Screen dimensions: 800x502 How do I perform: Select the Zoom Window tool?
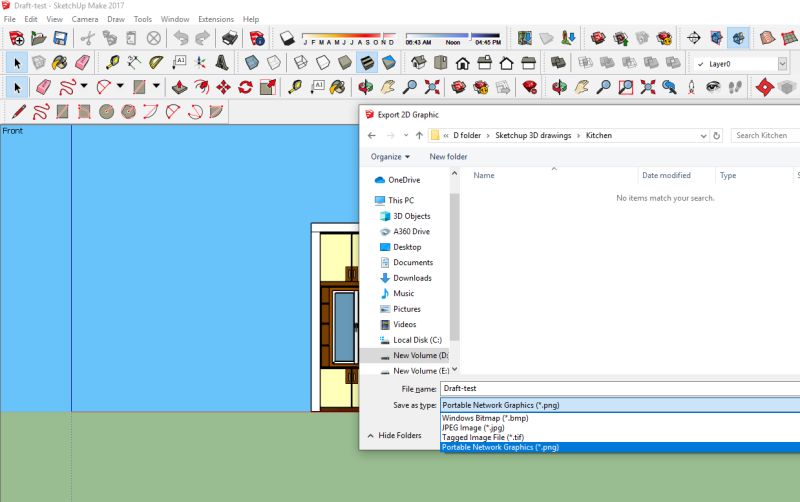click(626, 87)
